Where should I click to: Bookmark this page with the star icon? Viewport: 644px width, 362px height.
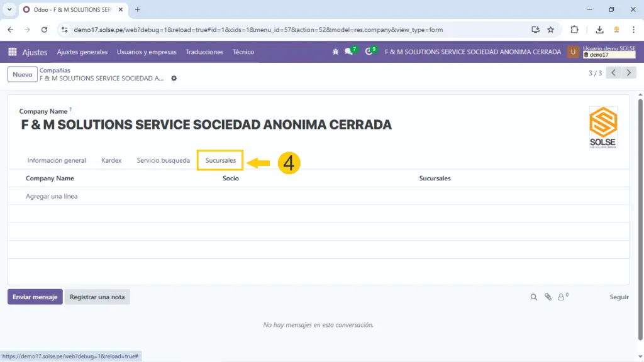(551, 30)
